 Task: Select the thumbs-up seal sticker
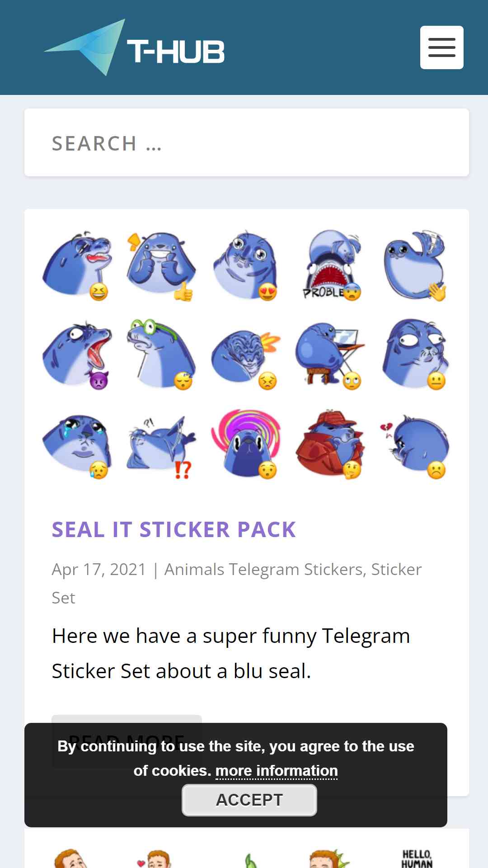162,265
